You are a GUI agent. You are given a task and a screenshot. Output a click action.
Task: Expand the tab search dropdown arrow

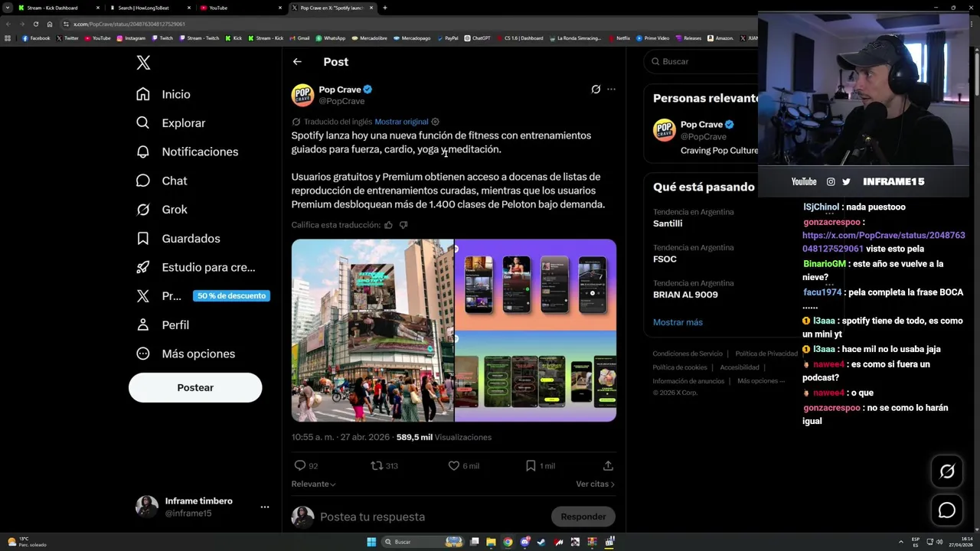click(x=7, y=8)
